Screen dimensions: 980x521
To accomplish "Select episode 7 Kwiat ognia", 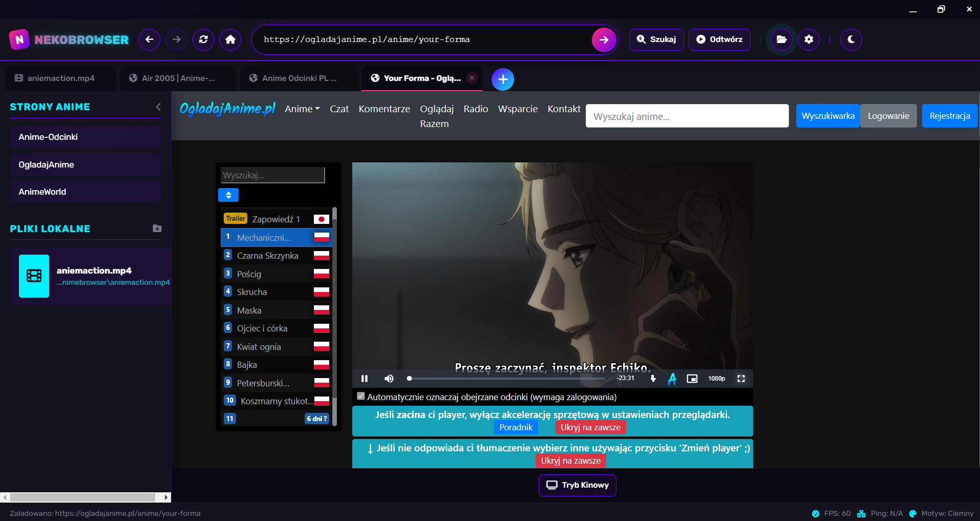I will (x=276, y=347).
